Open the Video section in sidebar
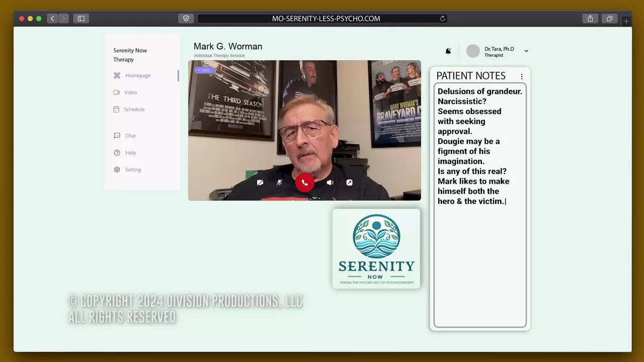 click(x=130, y=93)
